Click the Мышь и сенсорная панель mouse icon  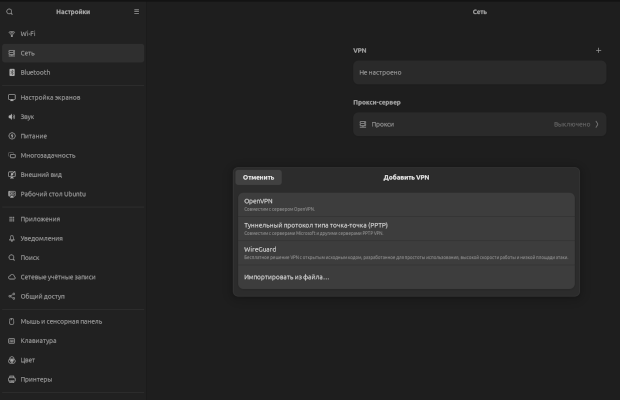[x=12, y=321]
